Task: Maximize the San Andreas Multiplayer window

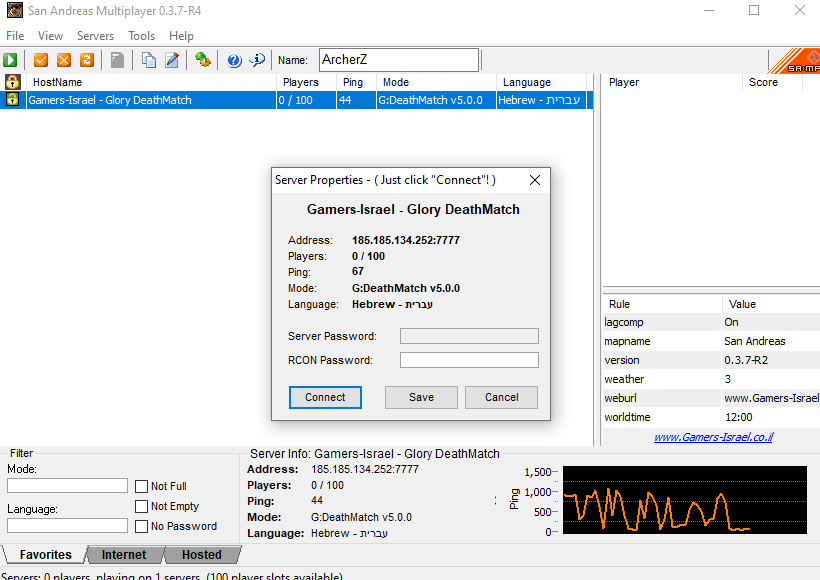Action: (754, 10)
